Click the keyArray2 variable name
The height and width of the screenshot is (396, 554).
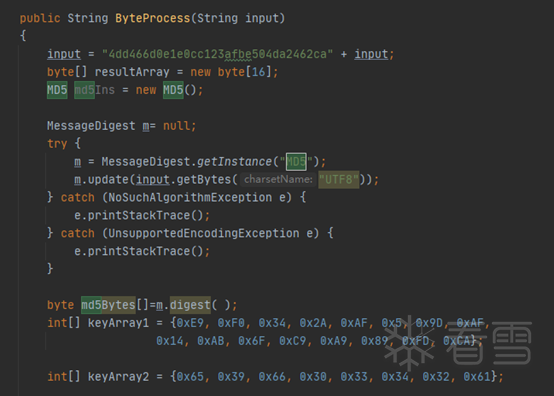(x=118, y=377)
